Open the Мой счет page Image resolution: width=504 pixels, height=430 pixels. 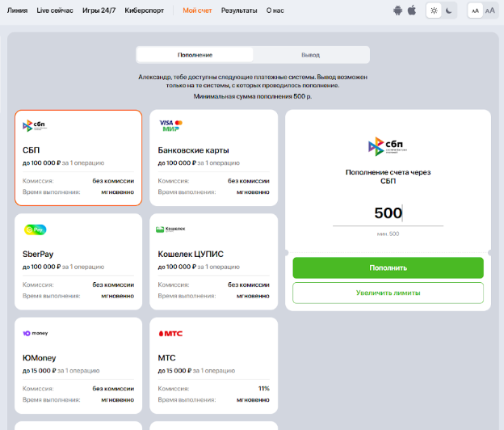click(197, 11)
